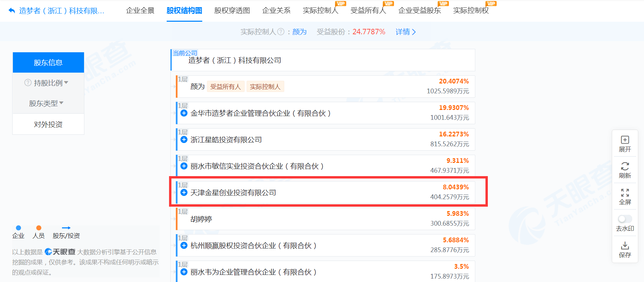Open the 企业关系 tab
This screenshot has width=644, height=282.
(276, 11)
